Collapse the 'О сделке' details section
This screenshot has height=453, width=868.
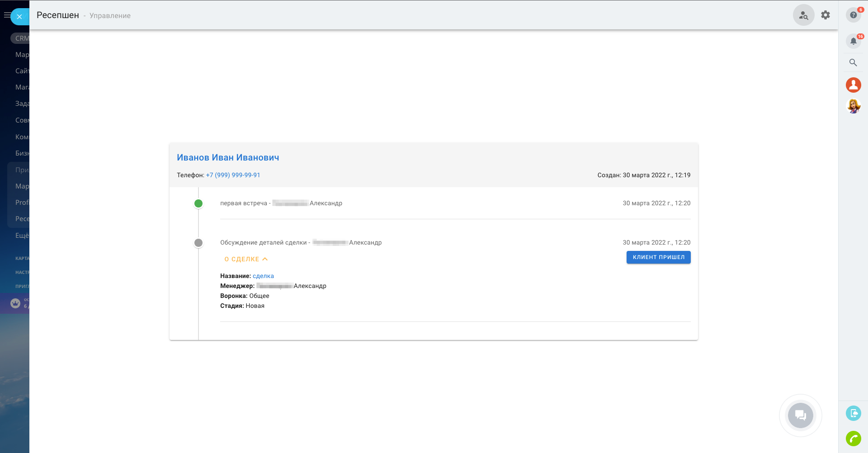point(246,259)
